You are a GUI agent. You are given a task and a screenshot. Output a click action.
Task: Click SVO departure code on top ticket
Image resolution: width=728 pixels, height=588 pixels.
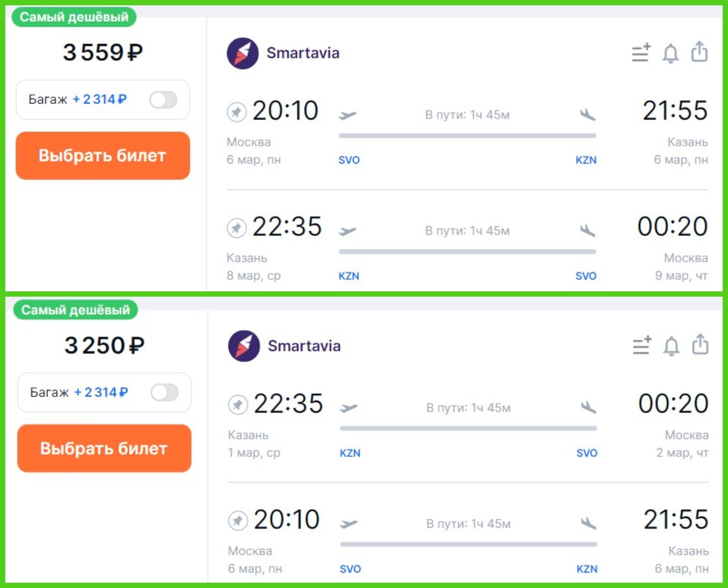pos(349,160)
